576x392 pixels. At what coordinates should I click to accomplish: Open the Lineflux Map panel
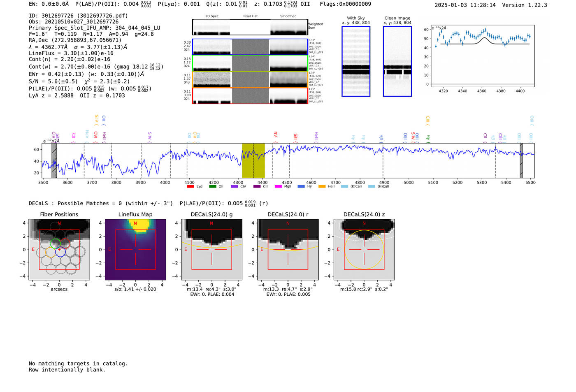[x=135, y=250]
